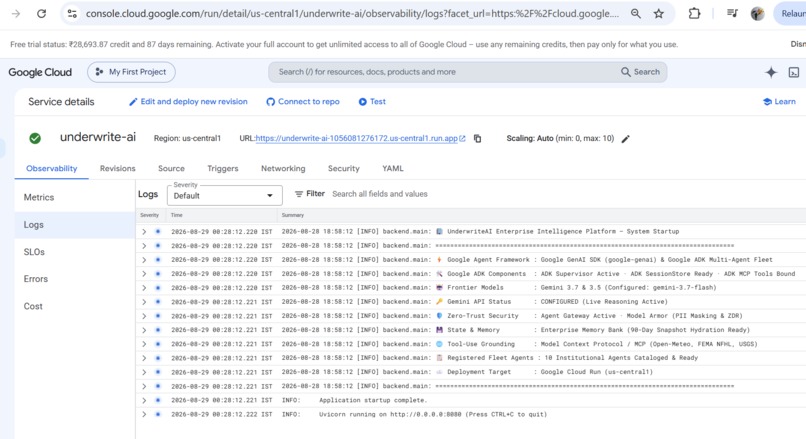The width and height of the screenshot is (806, 439).
Task: Switch to the Networking tab
Action: click(x=283, y=168)
